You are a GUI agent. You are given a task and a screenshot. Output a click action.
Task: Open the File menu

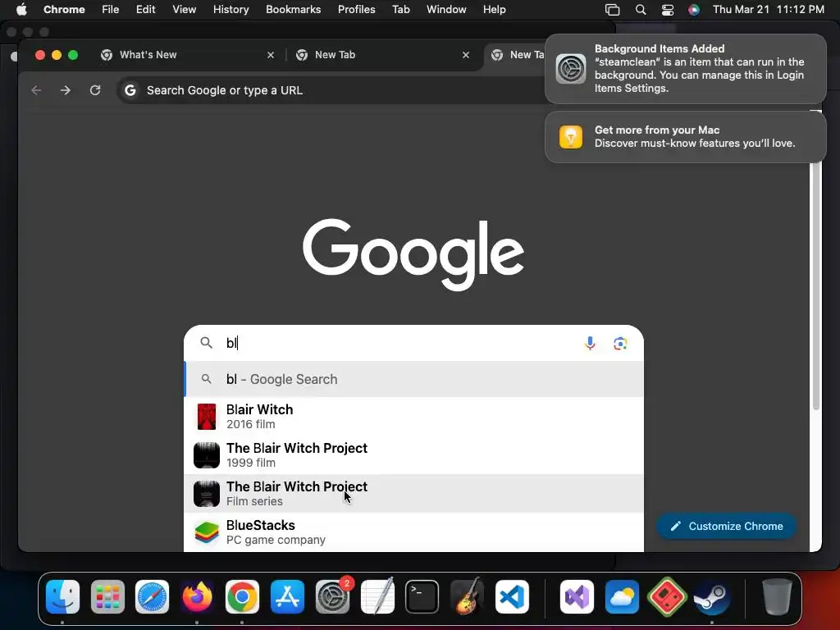(111, 10)
